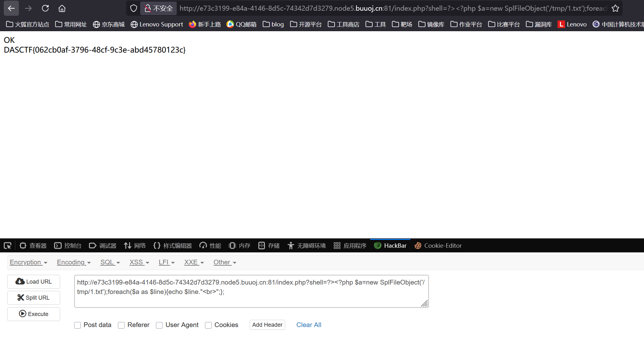Check the Referer option

[121, 325]
